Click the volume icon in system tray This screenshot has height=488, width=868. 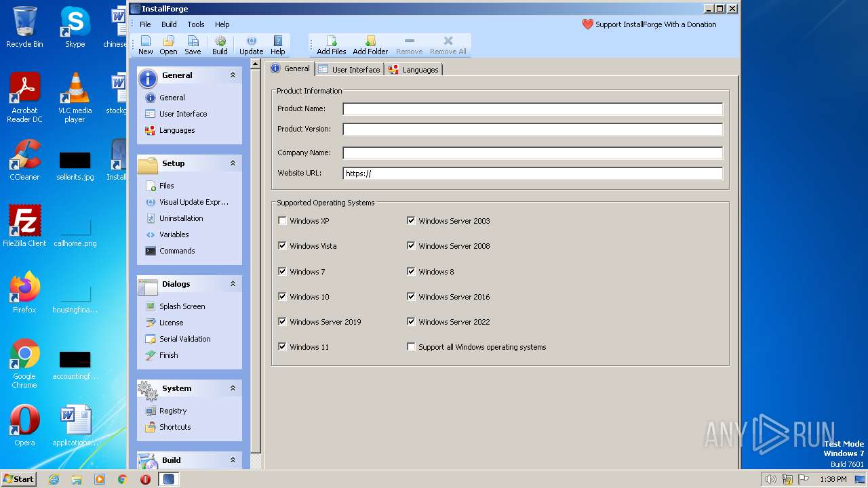click(771, 479)
